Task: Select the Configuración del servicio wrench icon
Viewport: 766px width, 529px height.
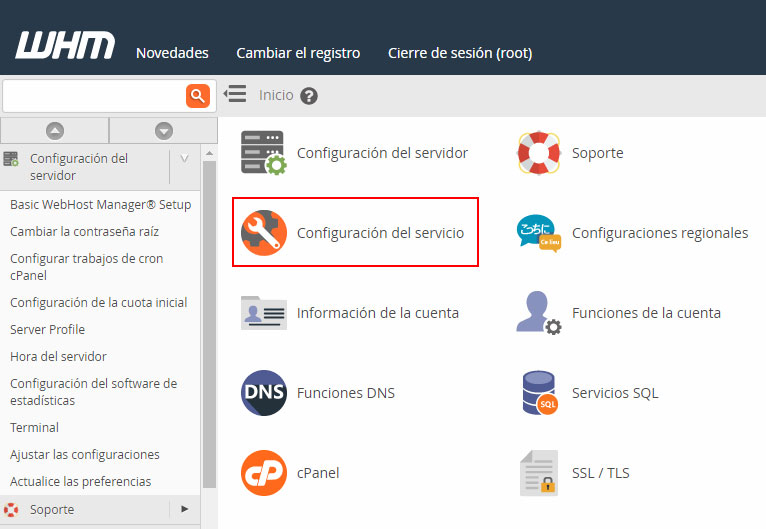Action: pyautogui.click(x=264, y=233)
